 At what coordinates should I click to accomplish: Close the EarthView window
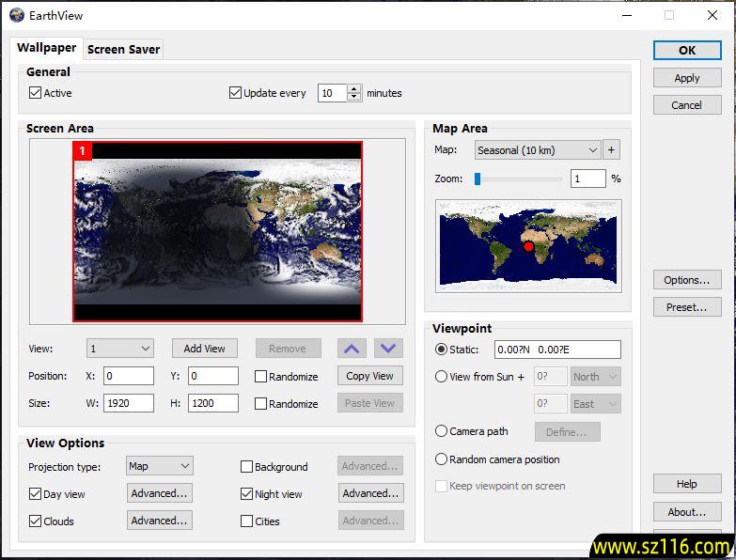pyautogui.click(x=713, y=15)
